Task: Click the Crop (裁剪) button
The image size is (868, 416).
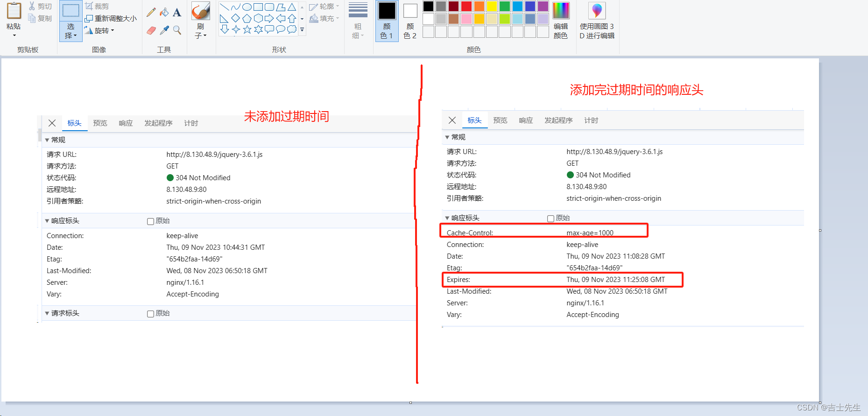Action: [97, 6]
